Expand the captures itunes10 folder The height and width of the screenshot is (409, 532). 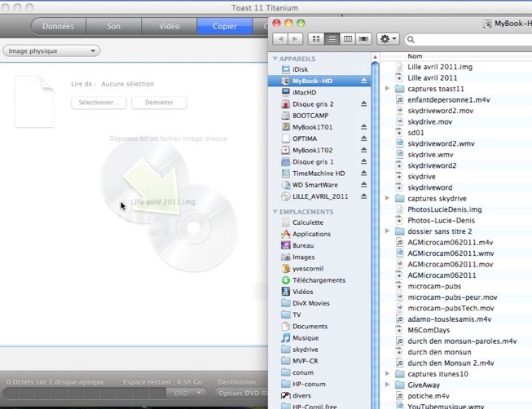pos(387,374)
